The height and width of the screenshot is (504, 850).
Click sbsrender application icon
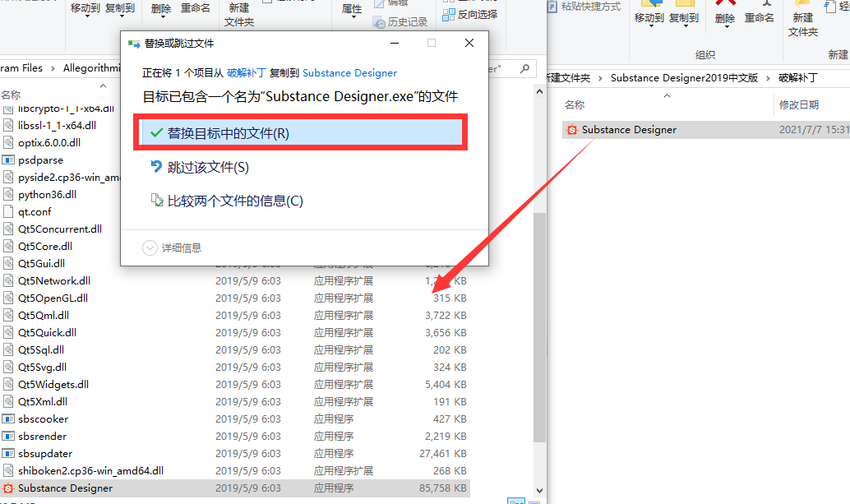[8, 437]
